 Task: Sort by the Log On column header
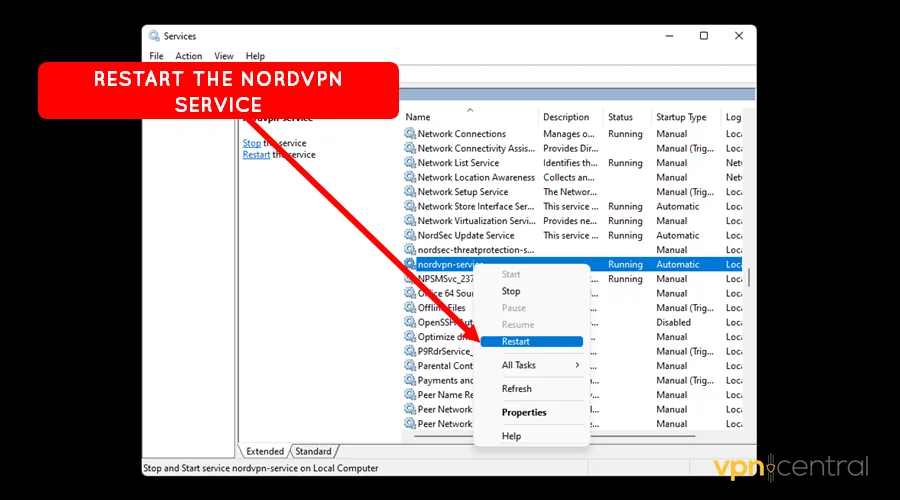pos(733,117)
